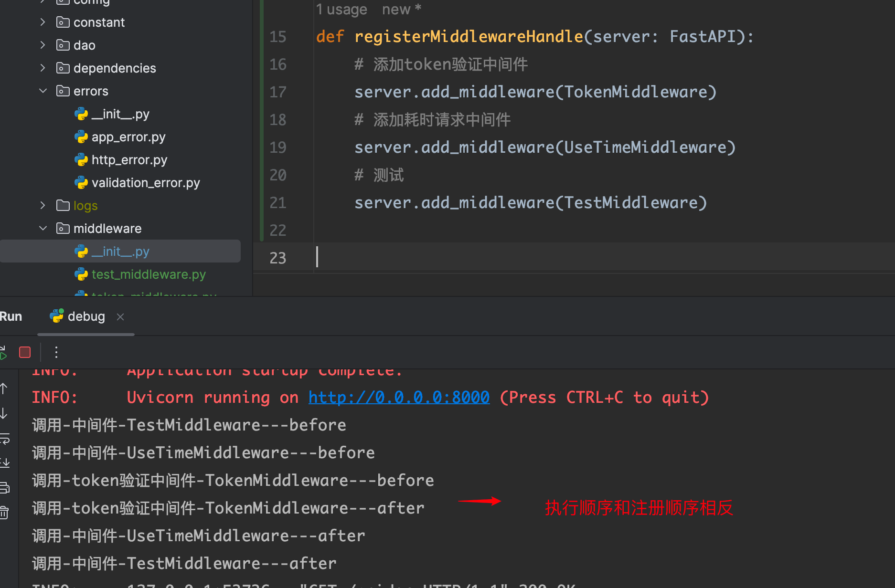
Task: Close the debug run tab
Action: coord(120,317)
